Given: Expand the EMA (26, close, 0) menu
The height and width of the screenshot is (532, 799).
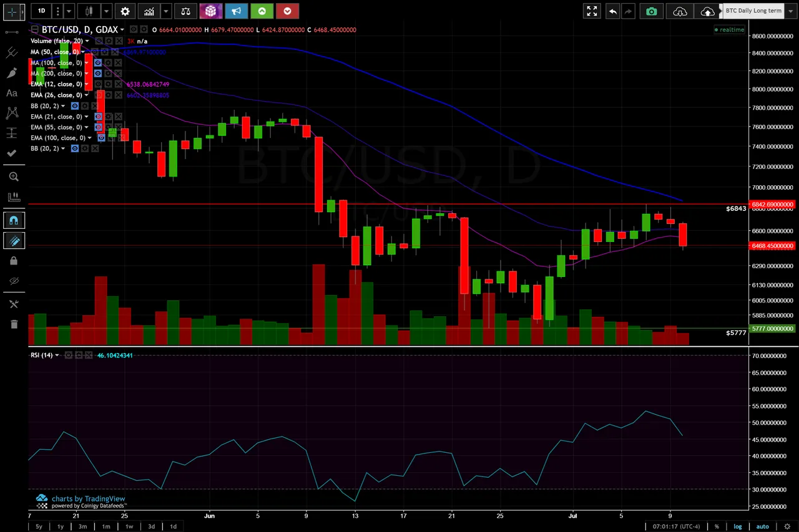Looking at the screenshot, I should [87, 95].
